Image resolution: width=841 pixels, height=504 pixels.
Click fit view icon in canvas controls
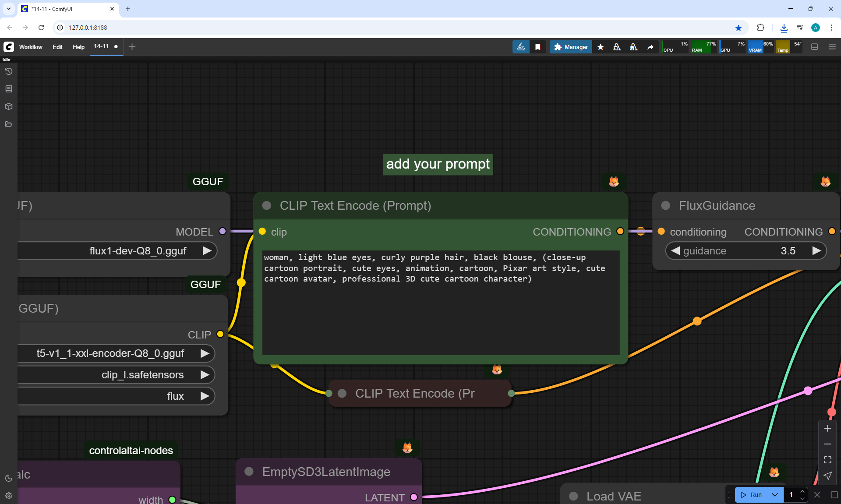(827, 460)
